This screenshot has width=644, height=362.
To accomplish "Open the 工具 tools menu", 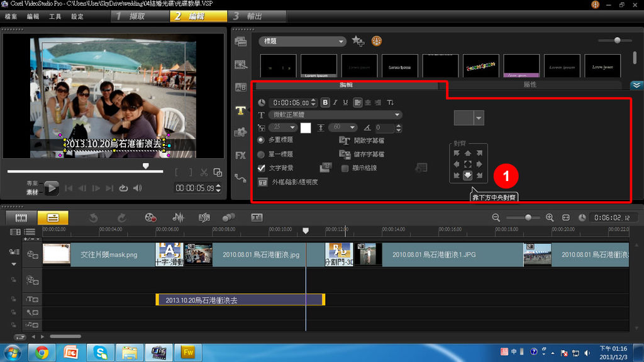I will click(55, 16).
